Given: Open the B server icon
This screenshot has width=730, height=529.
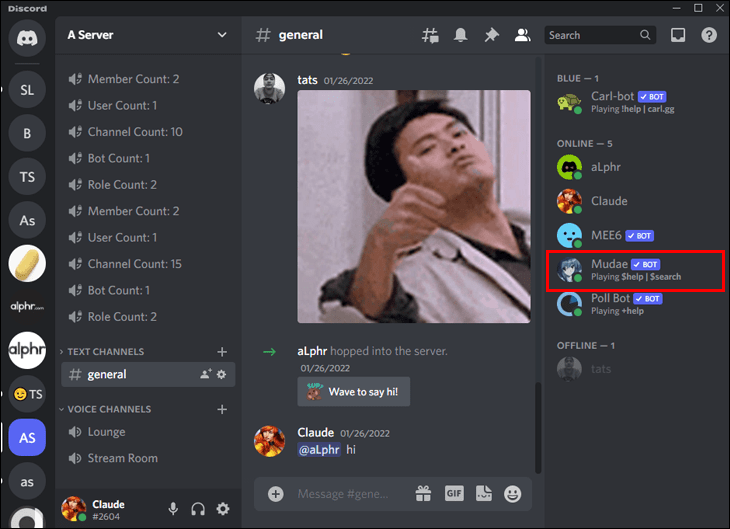Looking at the screenshot, I should (27, 134).
